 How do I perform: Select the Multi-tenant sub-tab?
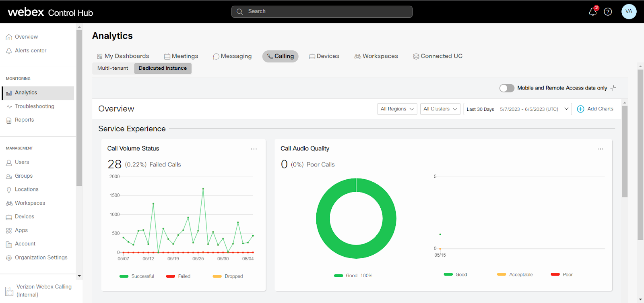click(x=113, y=68)
